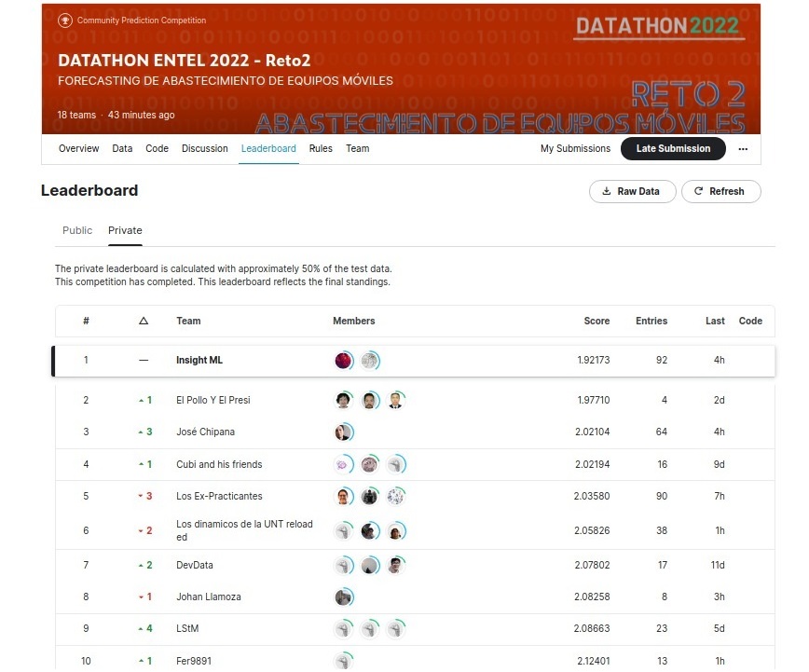Click Fer9891's member avatar
Screen dimensions: 809x672
point(344,661)
